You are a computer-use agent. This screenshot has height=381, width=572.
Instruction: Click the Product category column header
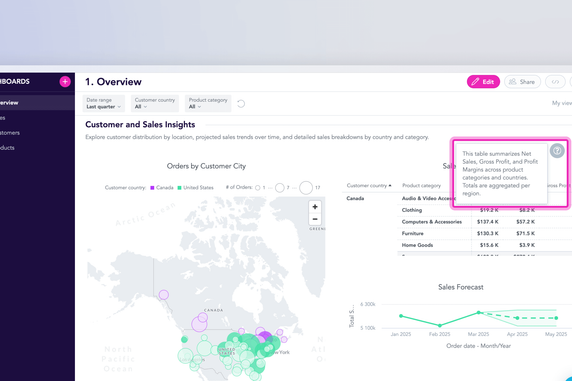coord(421,185)
